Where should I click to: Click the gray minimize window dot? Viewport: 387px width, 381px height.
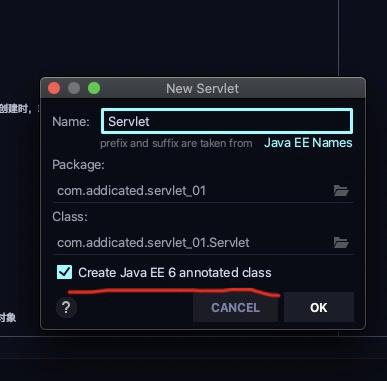[x=74, y=88]
